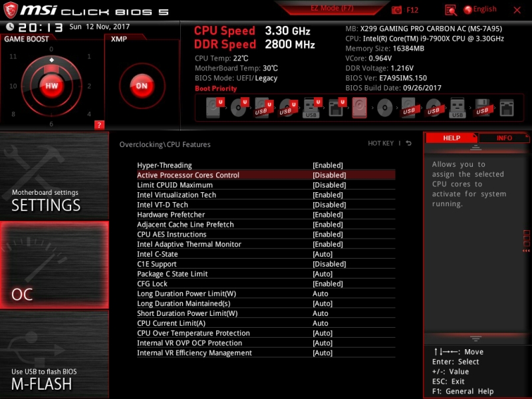The image size is (532, 399).
Task: Click the 20:13 clock time display
Action: (41, 27)
